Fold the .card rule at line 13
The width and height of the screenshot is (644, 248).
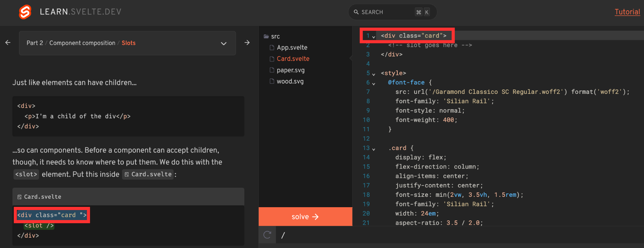pos(374,149)
